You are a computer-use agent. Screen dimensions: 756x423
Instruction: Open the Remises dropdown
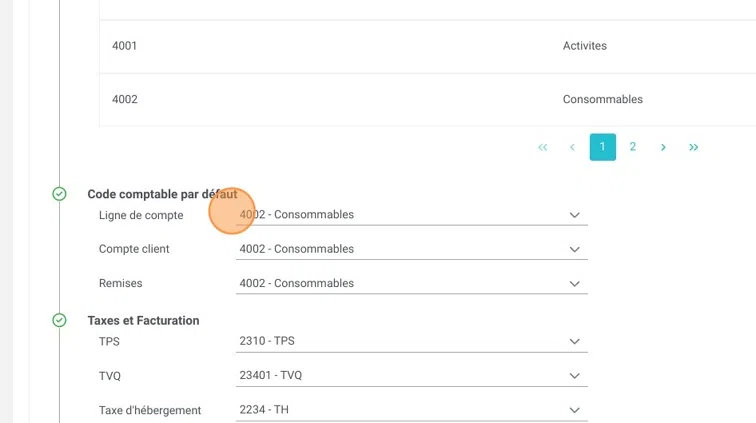(411, 283)
